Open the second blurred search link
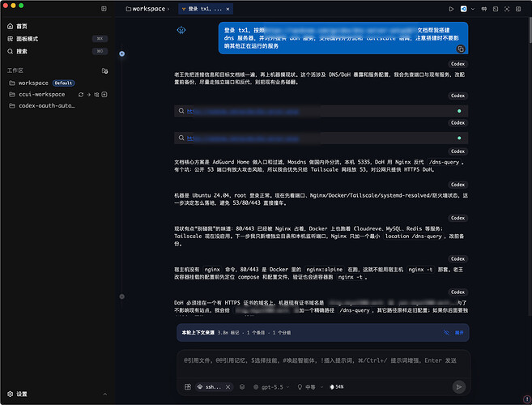The width and height of the screenshot is (532, 405). 243,139
